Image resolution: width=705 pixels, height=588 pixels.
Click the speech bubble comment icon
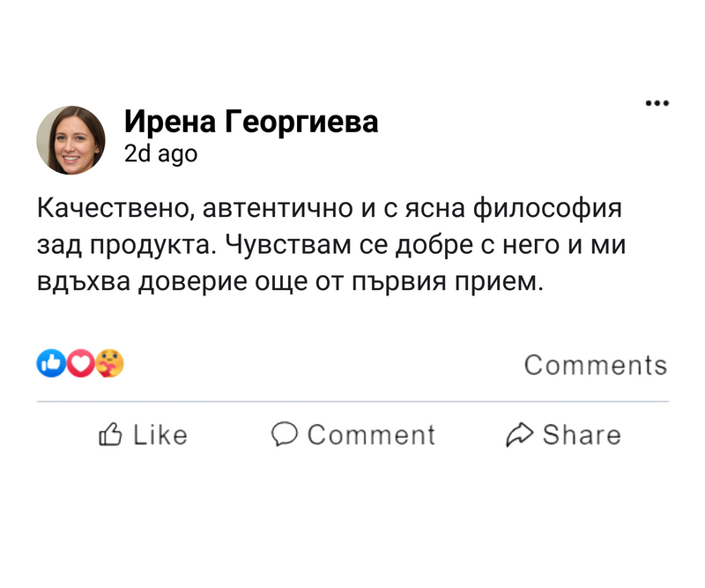coord(285,434)
